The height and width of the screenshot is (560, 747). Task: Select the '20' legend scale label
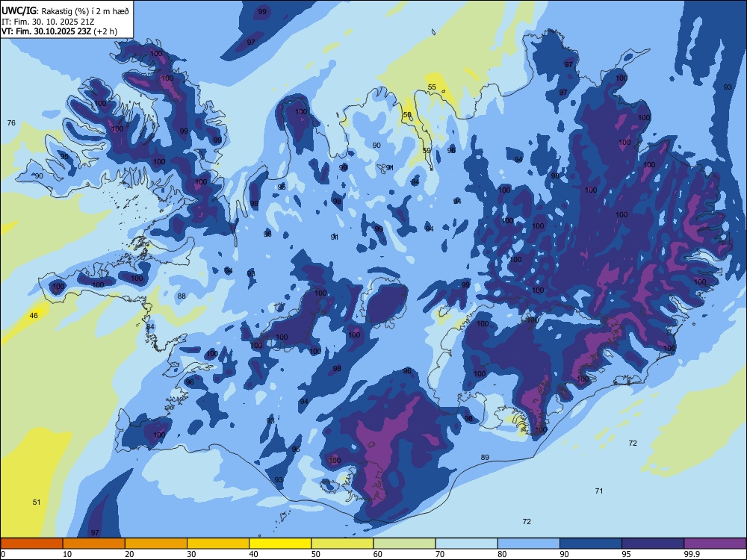pos(129,554)
